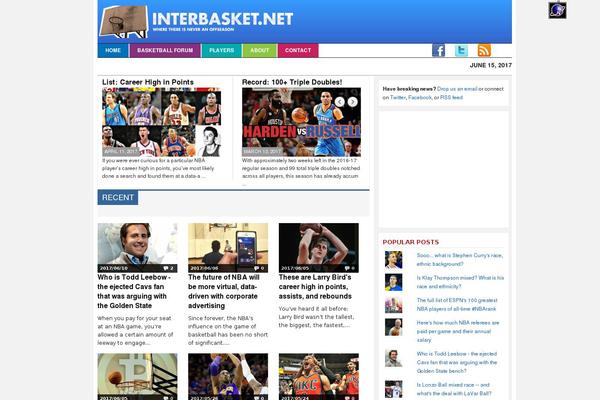Click the career high players collage image
600x400 pixels.
pyautogui.click(x=161, y=122)
